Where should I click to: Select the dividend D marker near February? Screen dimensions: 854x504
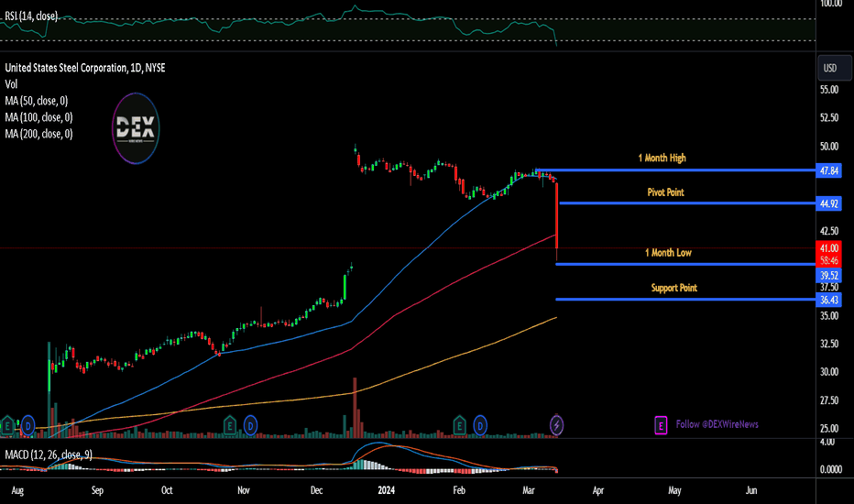[x=480, y=425]
